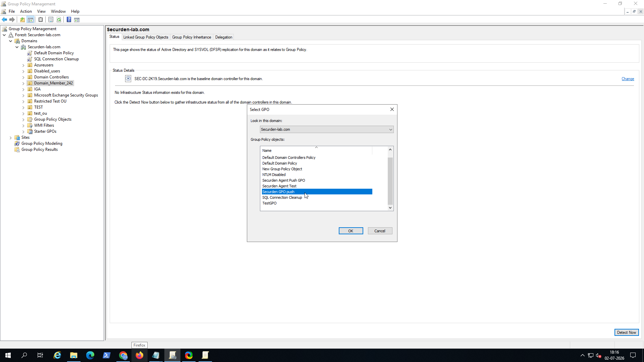Launch Microsoft Edge from the taskbar
Viewport: 644px width, 362px height.
[90, 355]
